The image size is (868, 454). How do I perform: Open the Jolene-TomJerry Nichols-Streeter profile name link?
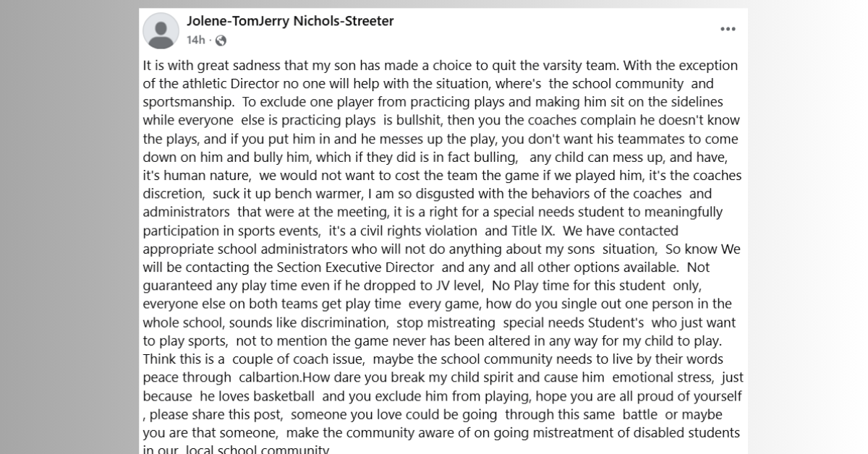click(290, 21)
